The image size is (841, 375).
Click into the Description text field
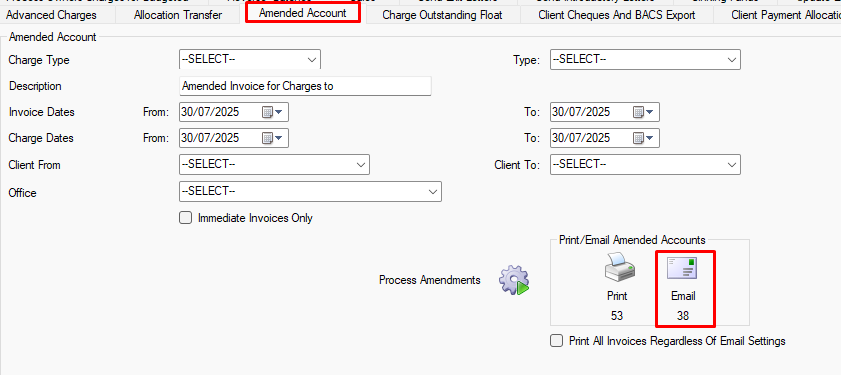[x=305, y=86]
